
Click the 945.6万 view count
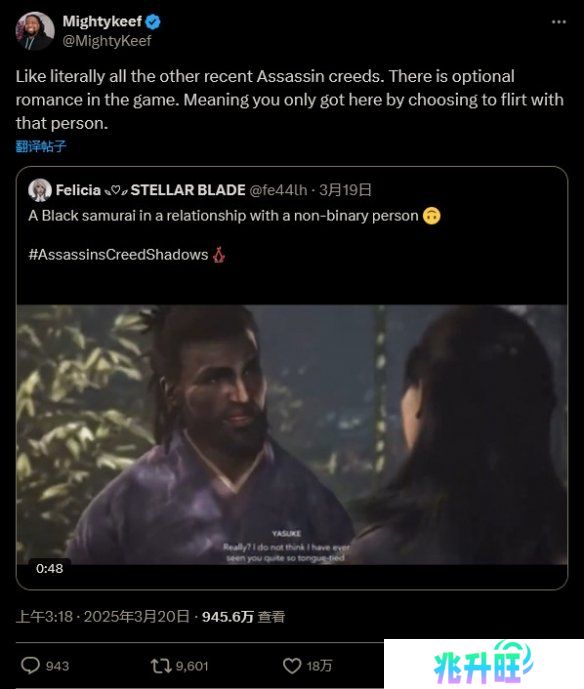[x=228, y=616]
